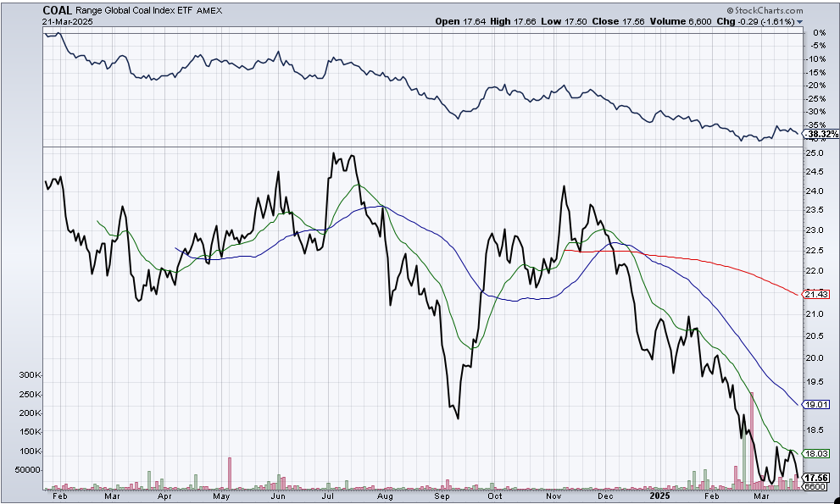Image resolution: width=840 pixels, height=504 pixels.
Task: Click the Volume 6,600 header value
Action: tap(681, 21)
